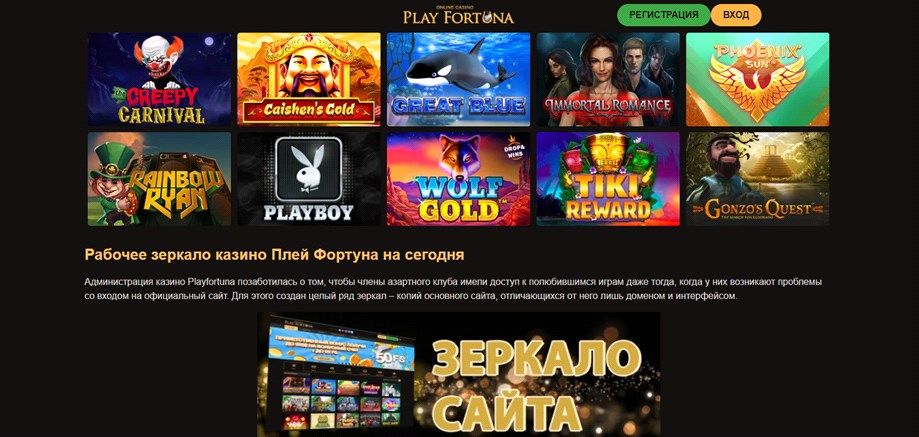Open the Phoenix Sun slot tile
919x437 pixels.
pos(757,79)
